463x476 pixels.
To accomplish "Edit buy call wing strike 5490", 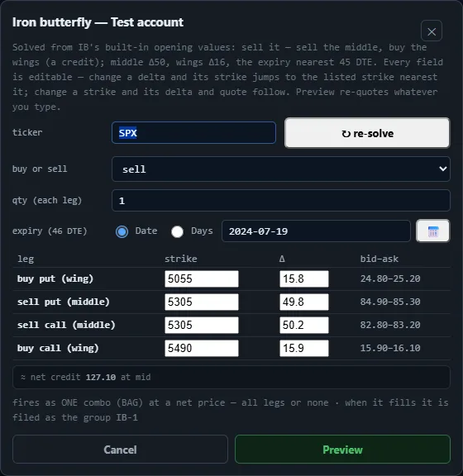I will tap(202, 348).
